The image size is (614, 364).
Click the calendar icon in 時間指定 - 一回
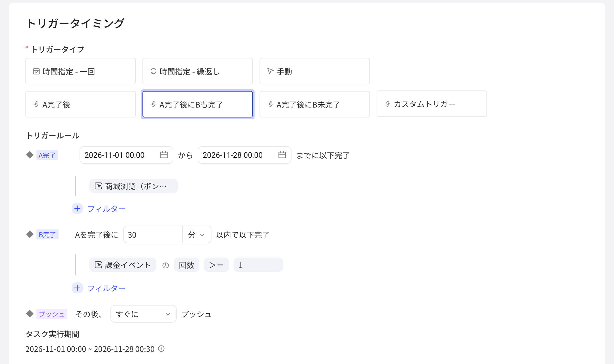[x=36, y=71]
